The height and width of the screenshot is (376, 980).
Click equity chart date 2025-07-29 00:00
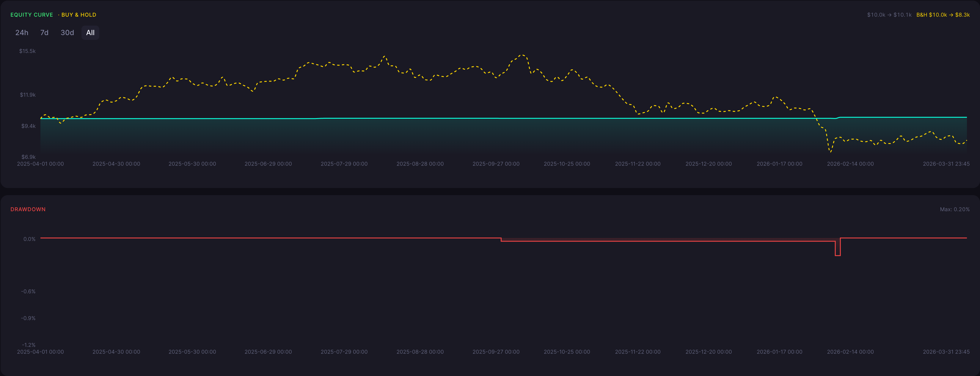point(344,164)
